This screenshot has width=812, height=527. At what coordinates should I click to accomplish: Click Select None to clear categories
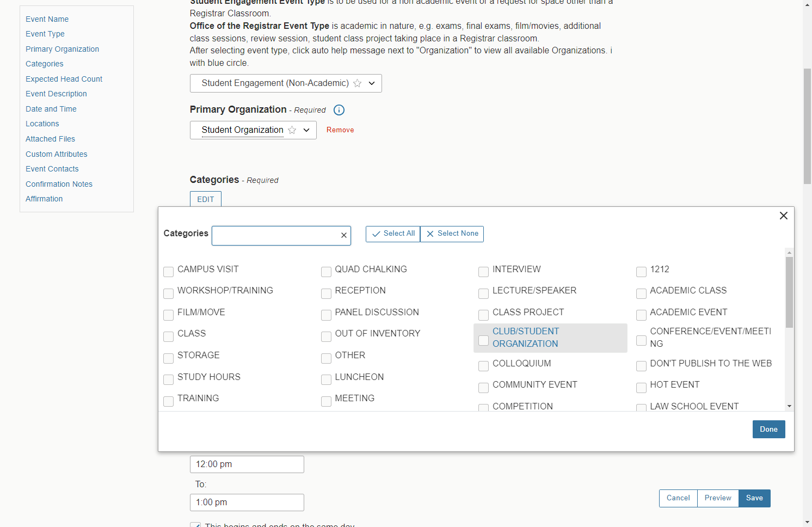pyautogui.click(x=452, y=234)
